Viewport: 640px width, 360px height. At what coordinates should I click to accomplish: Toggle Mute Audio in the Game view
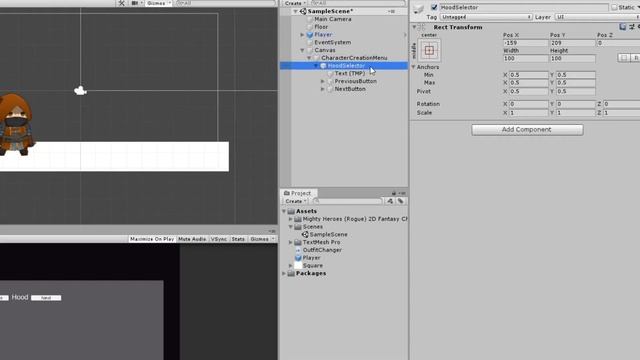coord(192,239)
